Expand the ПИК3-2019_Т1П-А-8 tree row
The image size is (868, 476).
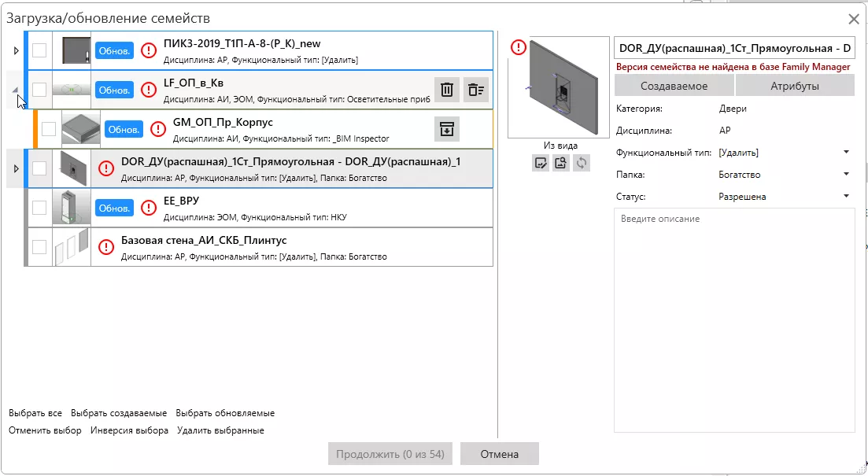17,51
